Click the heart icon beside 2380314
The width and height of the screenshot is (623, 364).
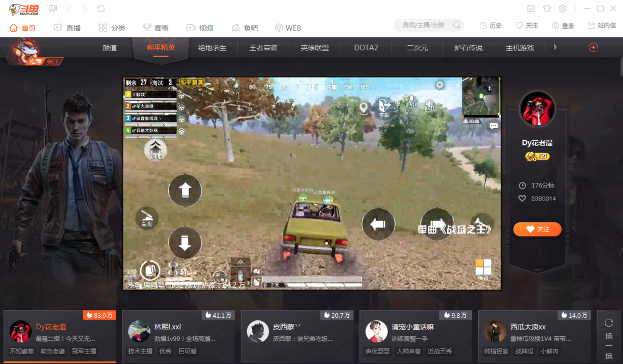(522, 198)
